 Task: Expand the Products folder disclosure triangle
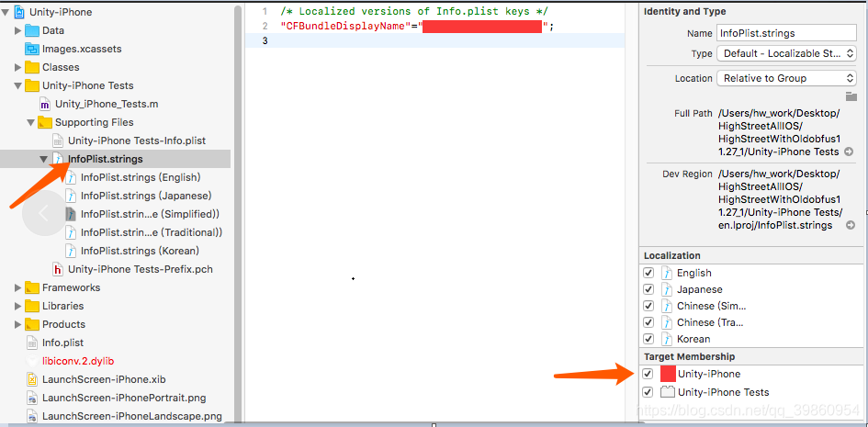point(18,324)
